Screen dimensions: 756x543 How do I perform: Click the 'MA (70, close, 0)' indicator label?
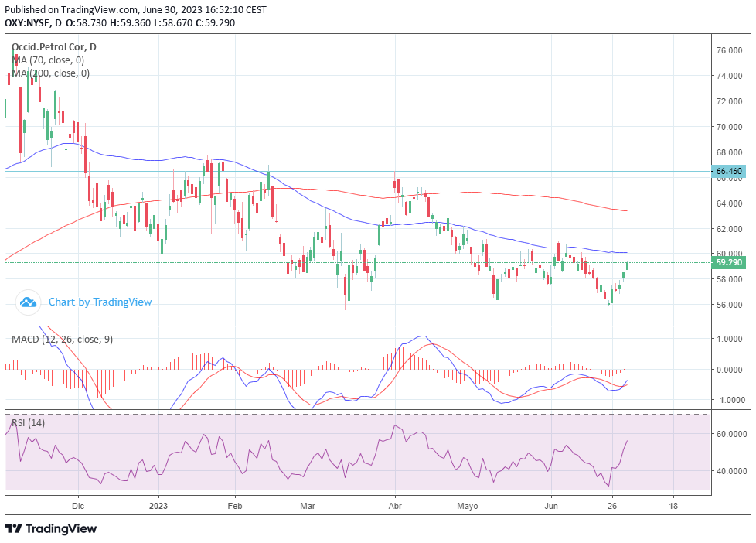[x=48, y=60]
